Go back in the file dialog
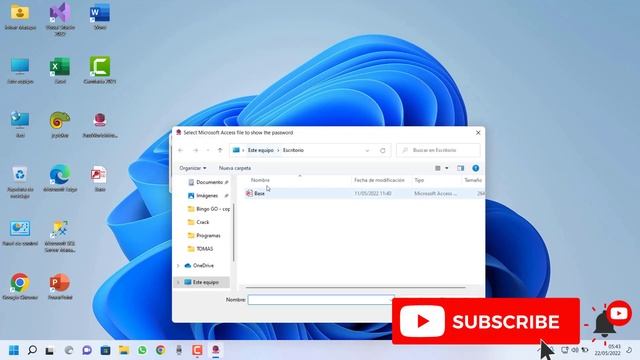 [181, 150]
